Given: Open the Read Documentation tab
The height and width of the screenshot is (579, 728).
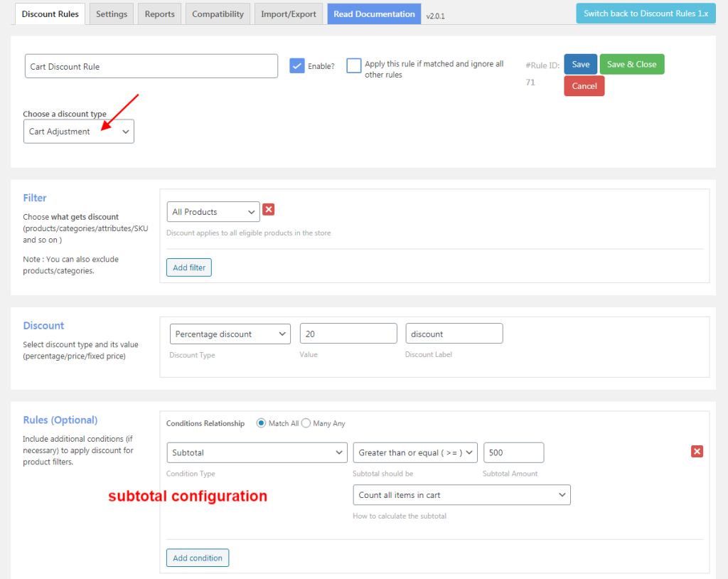Looking at the screenshot, I should (x=374, y=14).
